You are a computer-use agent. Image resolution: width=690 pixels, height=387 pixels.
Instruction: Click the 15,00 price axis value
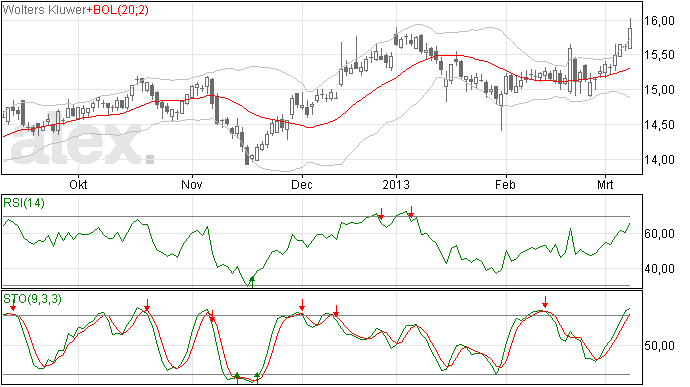pos(659,90)
